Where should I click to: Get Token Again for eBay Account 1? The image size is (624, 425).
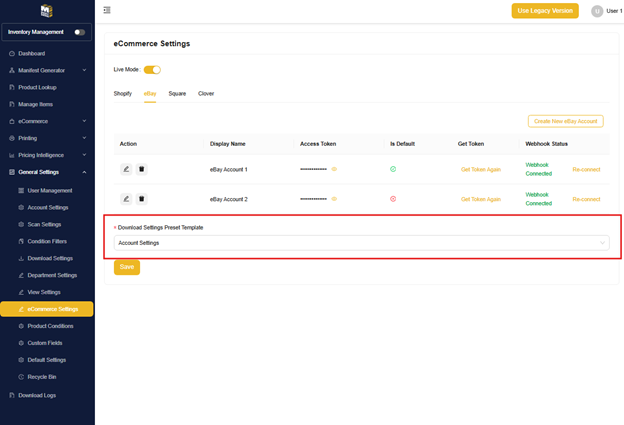pos(481,170)
